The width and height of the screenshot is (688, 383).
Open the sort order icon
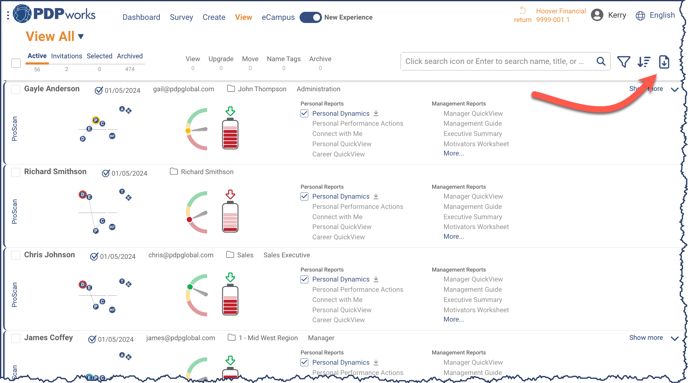point(644,62)
